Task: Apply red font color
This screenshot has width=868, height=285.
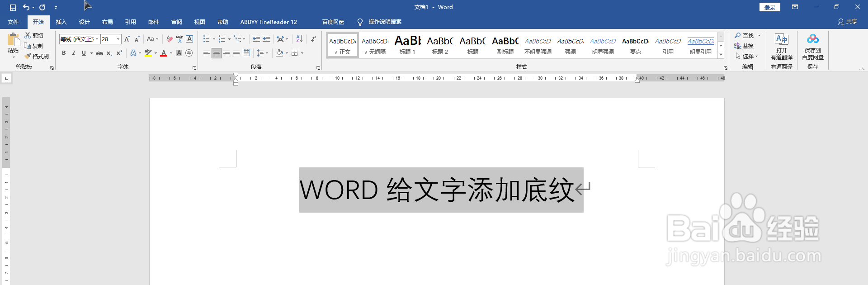Action: [x=164, y=53]
